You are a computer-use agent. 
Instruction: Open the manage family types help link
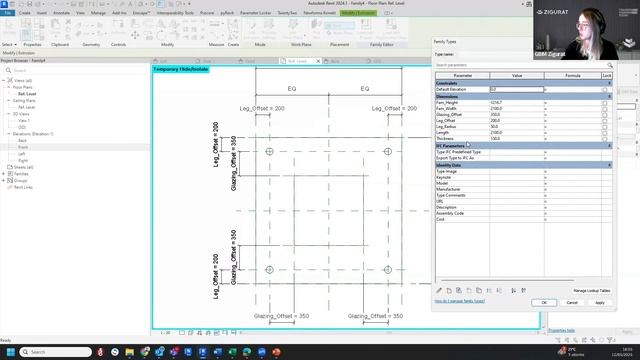(460, 301)
